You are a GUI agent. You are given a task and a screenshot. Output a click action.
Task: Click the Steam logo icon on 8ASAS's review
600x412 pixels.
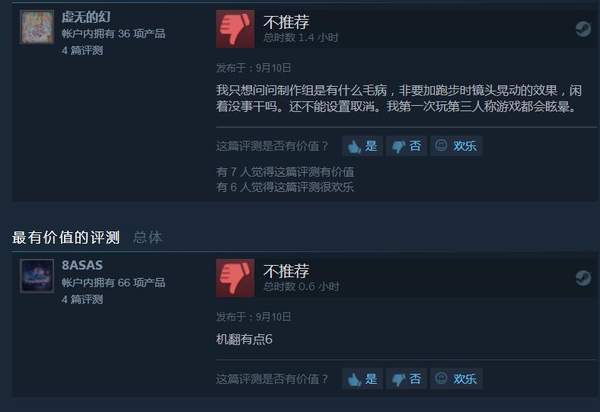click(x=583, y=278)
